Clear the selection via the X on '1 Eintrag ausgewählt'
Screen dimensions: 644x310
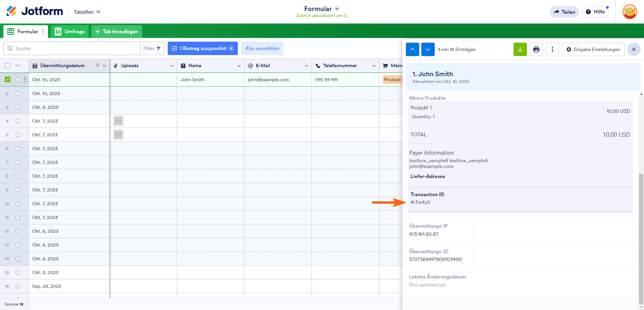pos(231,48)
